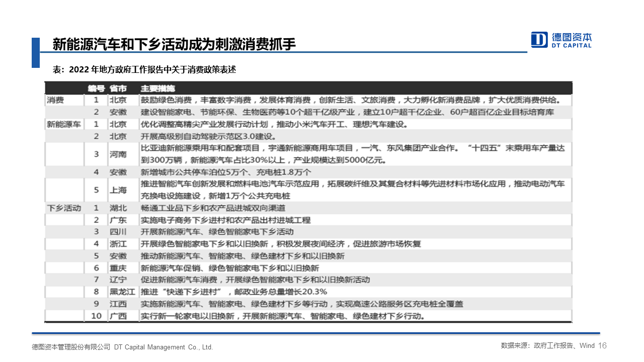Click the DT Capital logo icon
Image resolution: width=644 pixels, height=362 pixels.
click(539, 40)
